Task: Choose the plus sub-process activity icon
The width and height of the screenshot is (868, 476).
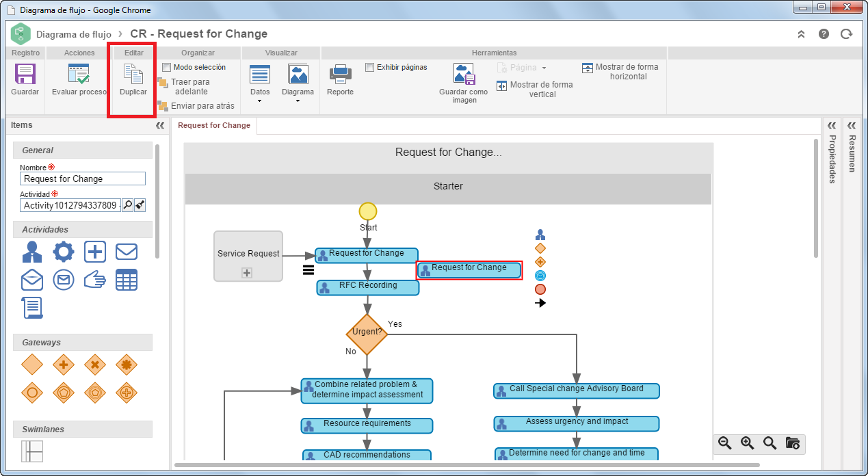Action: click(95, 252)
